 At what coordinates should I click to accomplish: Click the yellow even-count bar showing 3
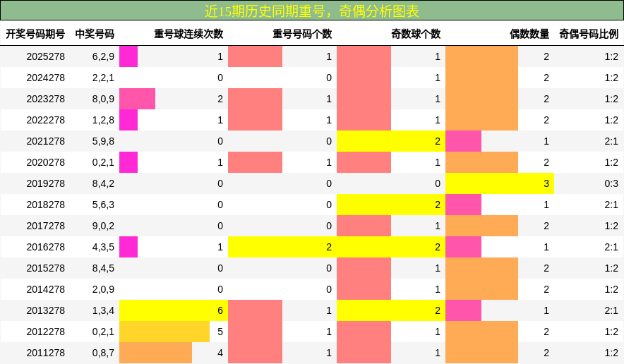500,183
